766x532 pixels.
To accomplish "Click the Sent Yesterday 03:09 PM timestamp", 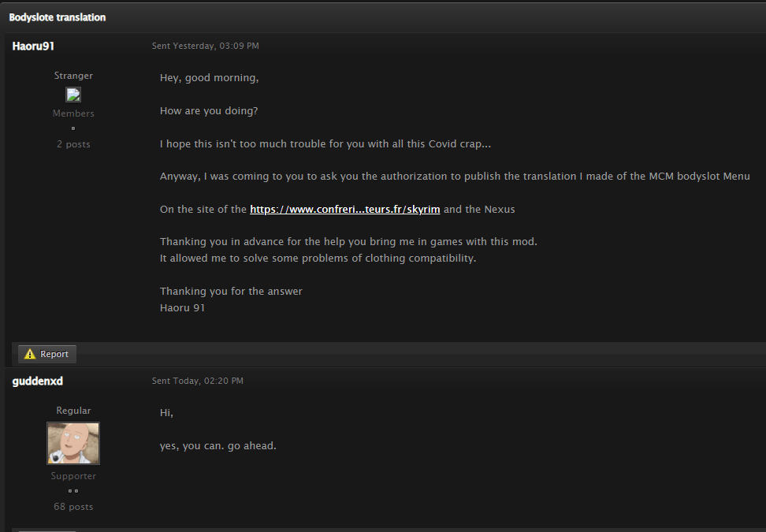I will click(x=205, y=46).
